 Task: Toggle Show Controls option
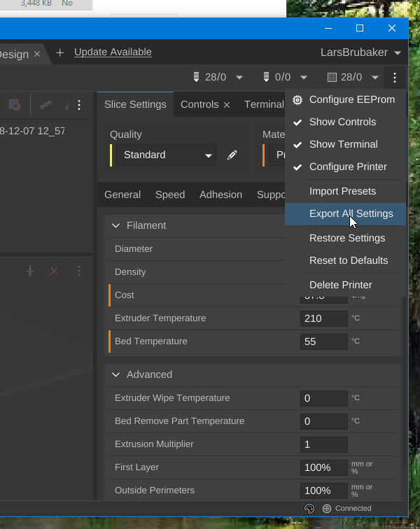click(x=345, y=122)
